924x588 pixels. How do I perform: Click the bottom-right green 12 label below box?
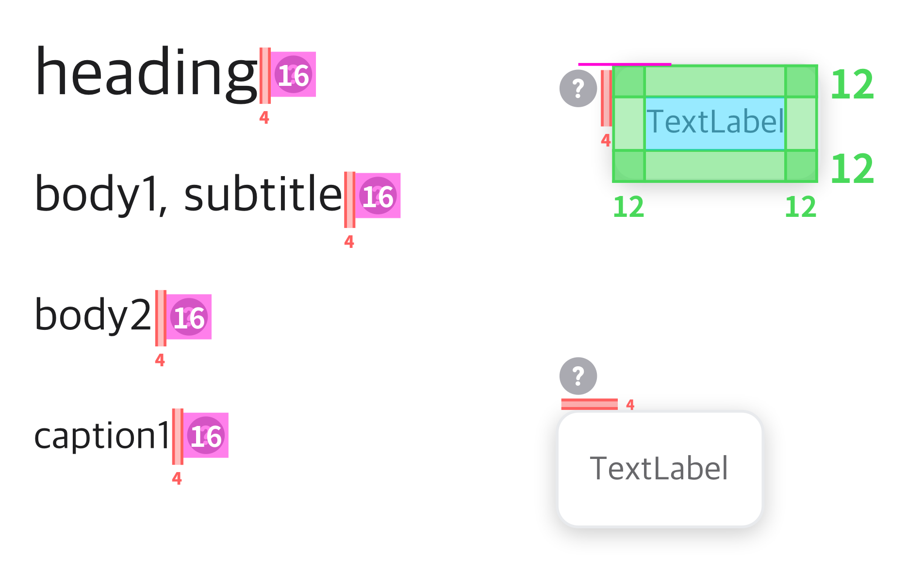tap(801, 208)
